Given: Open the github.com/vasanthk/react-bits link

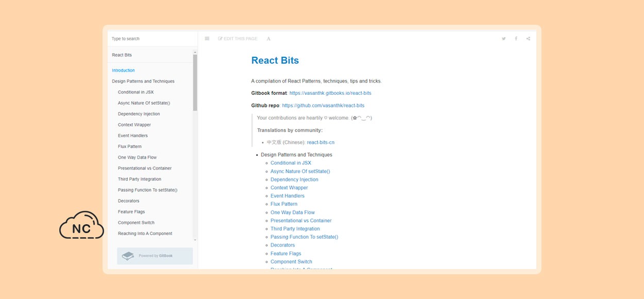Looking at the screenshot, I should (x=323, y=106).
